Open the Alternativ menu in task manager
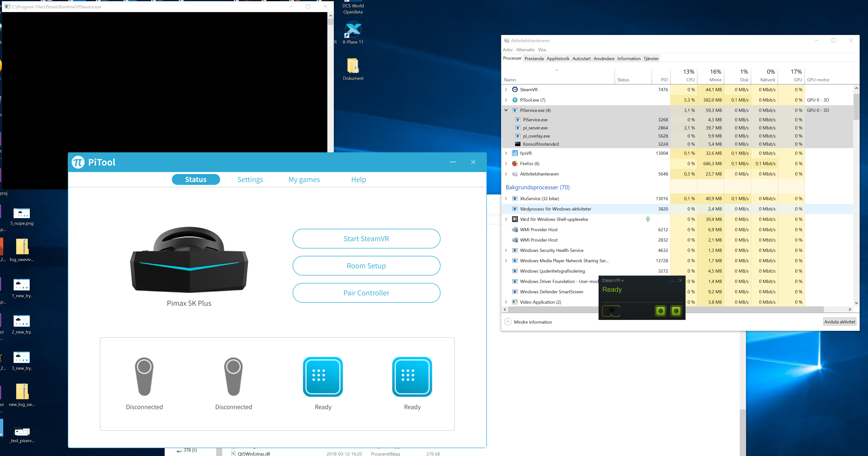Image resolution: width=868 pixels, height=456 pixels. point(525,50)
